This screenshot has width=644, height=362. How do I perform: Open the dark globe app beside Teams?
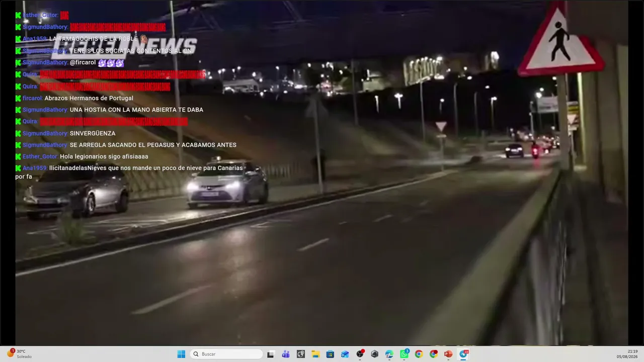coord(300,354)
